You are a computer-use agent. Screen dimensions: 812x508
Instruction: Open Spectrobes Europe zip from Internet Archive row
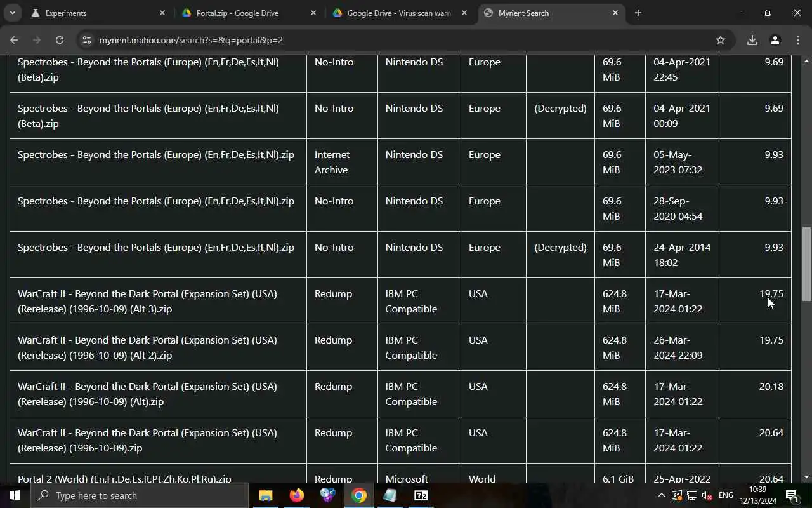156,154
